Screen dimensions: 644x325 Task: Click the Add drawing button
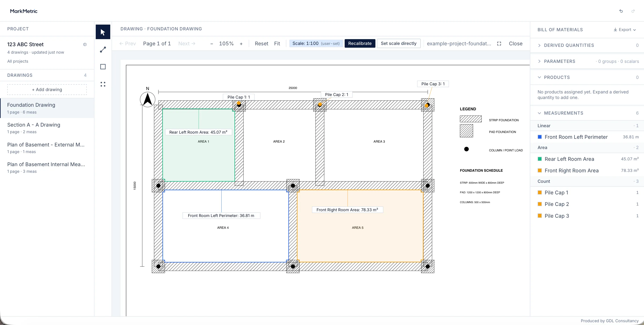pyautogui.click(x=47, y=90)
